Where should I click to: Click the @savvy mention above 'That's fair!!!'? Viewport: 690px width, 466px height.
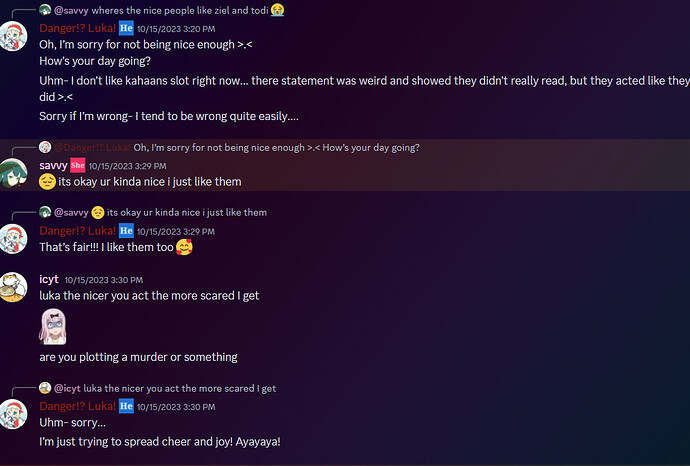click(71, 212)
